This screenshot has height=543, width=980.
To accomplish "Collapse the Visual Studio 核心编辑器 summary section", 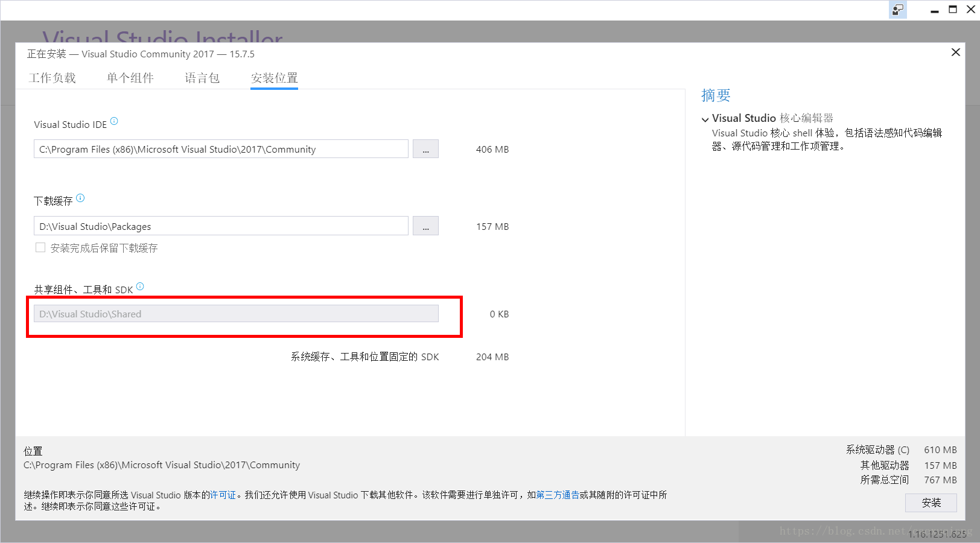I will [705, 119].
